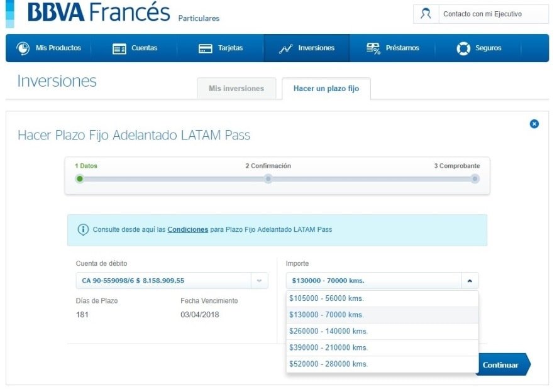Collapse the Importe options dropdown
Screen dimensions: 557x392
click(x=470, y=280)
